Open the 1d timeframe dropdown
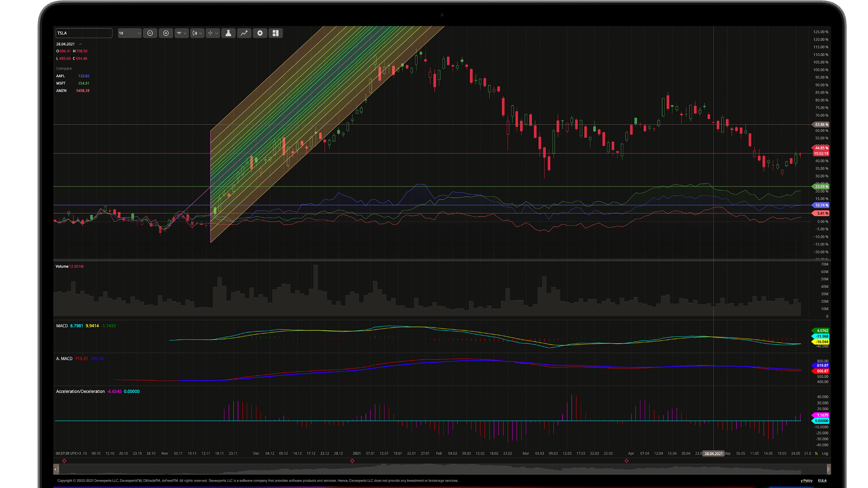Screen dimensions: 868x488 point(130,33)
